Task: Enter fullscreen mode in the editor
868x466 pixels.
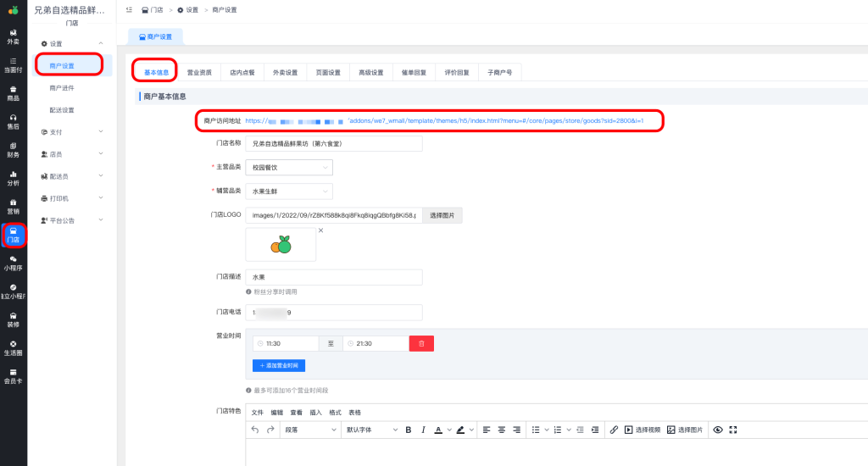Action: point(733,430)
